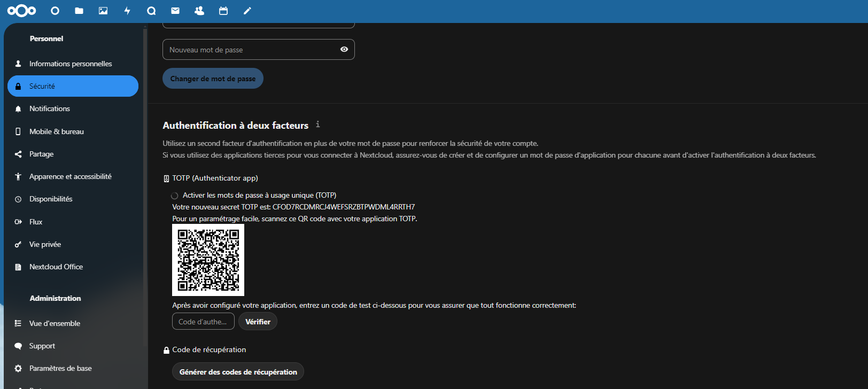Click the gear icon beside Paramètres de base
Viewport: 868px width, 389px height.
[x=18, y=368]
